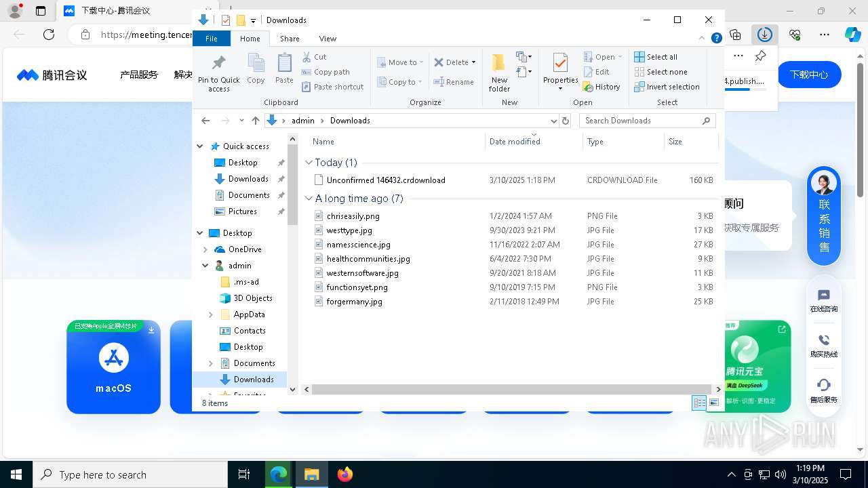Open Firefox from the taskbar
This screenshot has width=868, height=488.
344,474
